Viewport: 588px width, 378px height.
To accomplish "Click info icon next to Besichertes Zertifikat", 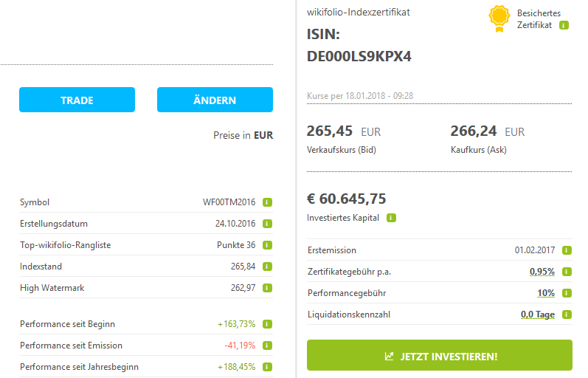I will 564,25.
